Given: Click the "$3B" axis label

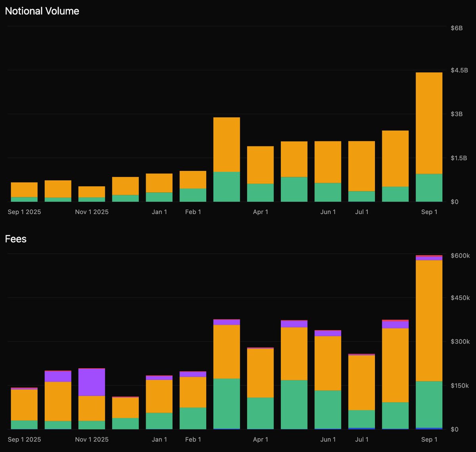Looking at the screenshot, I should click(457, 114).
